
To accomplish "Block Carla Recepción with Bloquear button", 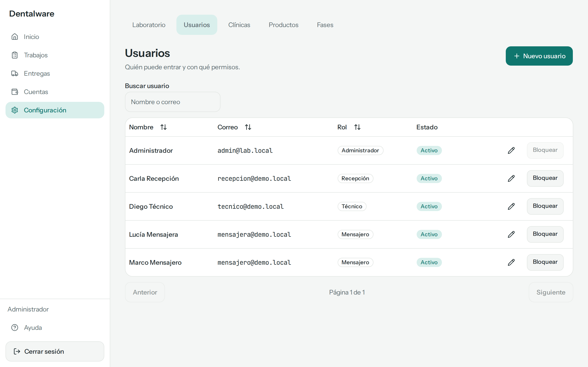I will pyautogui.click(x=545, y=178).
